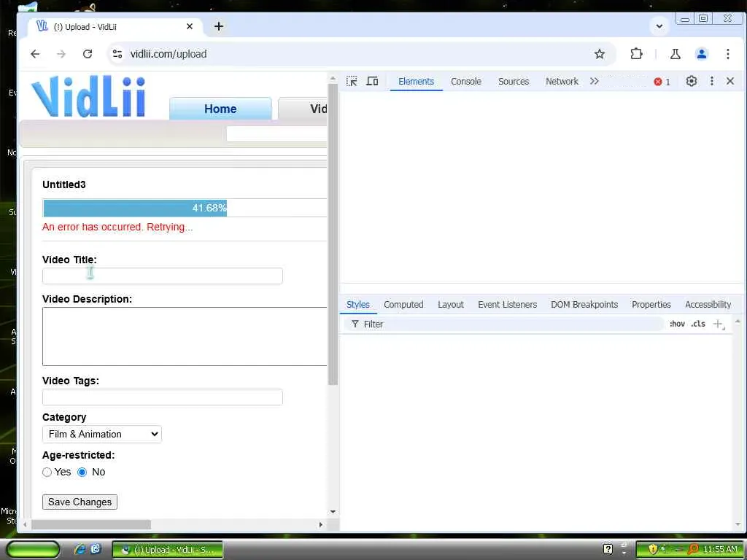Image resolution: width=747 pixels, height=560 pixels.
Task: Click the VidLii search box
Action: [276, 134]
